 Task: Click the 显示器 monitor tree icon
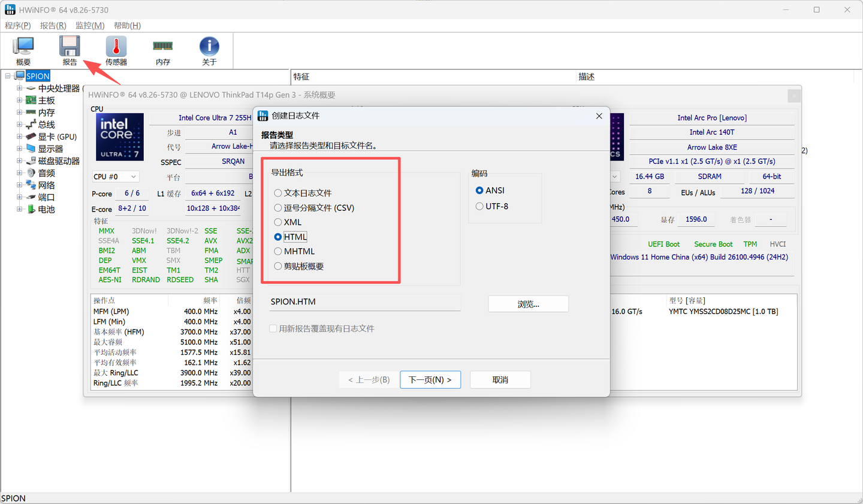31,149
